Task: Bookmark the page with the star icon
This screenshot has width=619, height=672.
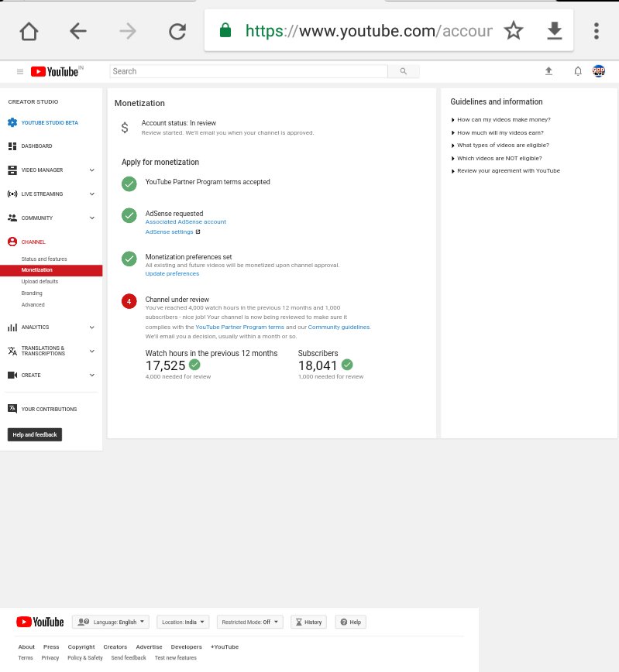Action: coord(514,31)
